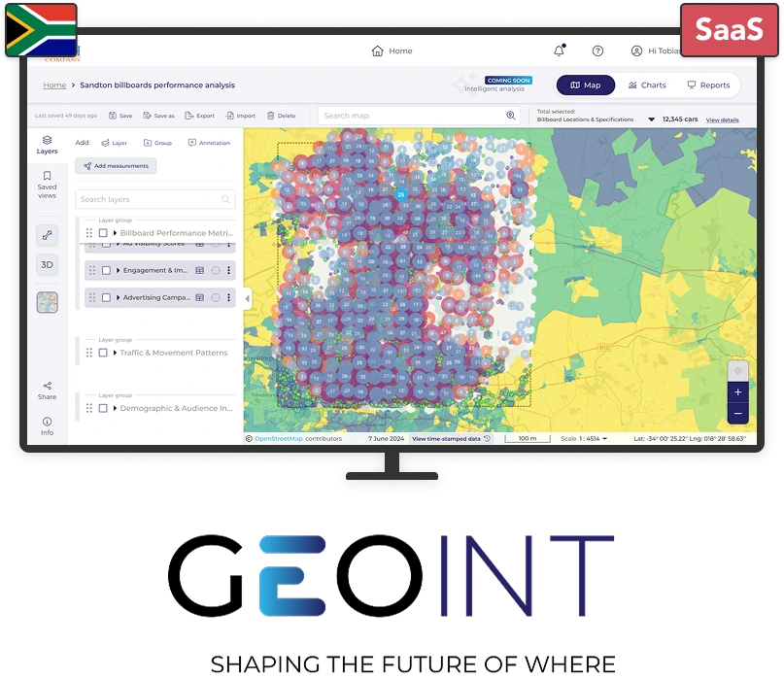784x679 pixels.
Task: Click into the Search map field
Action: point(419,116)
